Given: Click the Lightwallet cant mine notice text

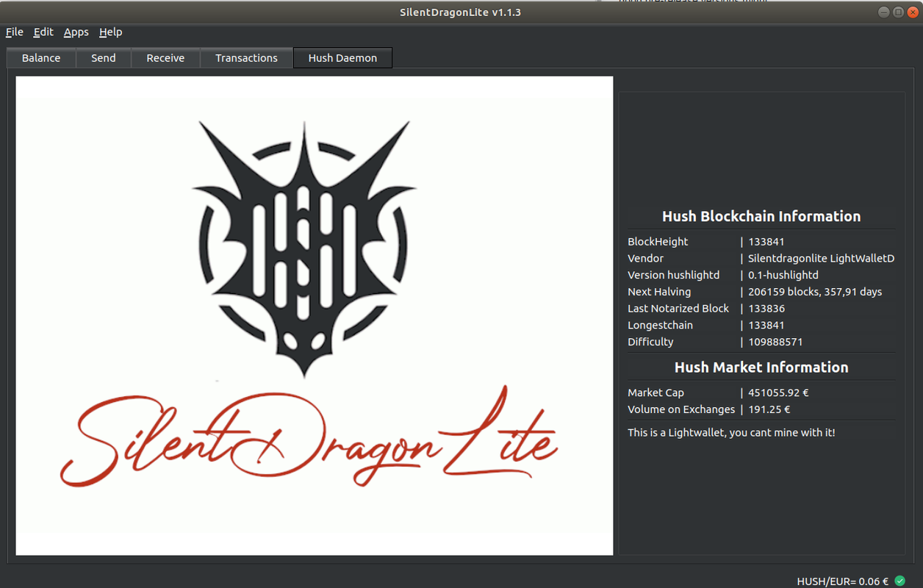Looking at the screenshot, I should coord(731,433).
